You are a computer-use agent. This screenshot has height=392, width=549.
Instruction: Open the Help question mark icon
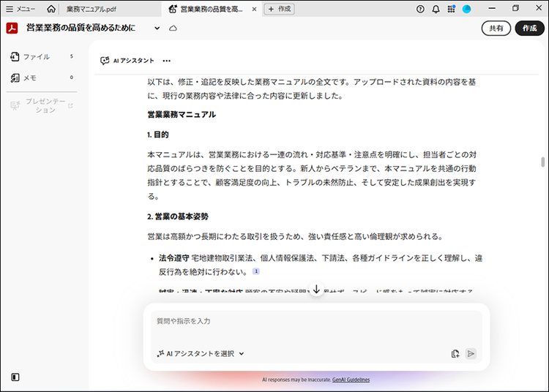(420, 9)
